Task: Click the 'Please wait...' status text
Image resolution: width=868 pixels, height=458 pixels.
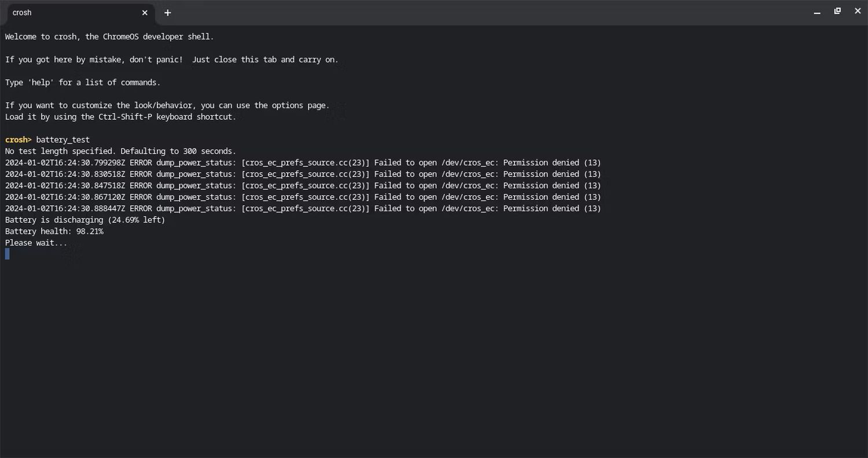Action: coord(36,243)
